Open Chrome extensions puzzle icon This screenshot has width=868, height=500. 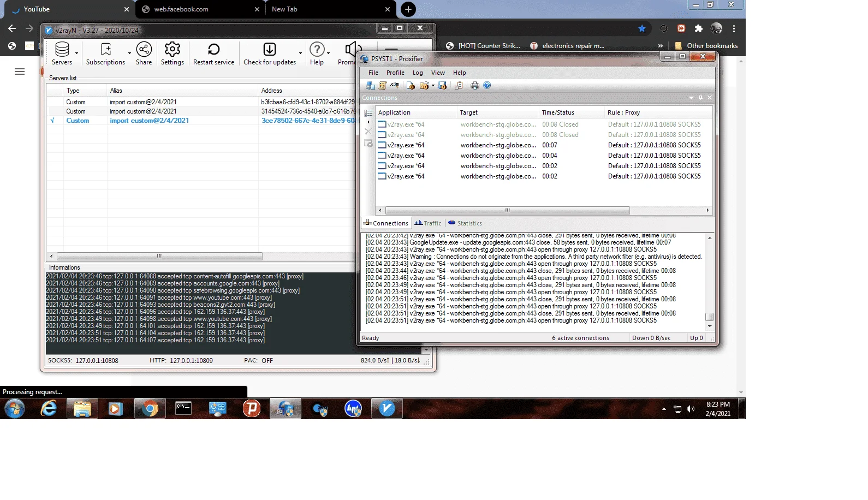698,28
